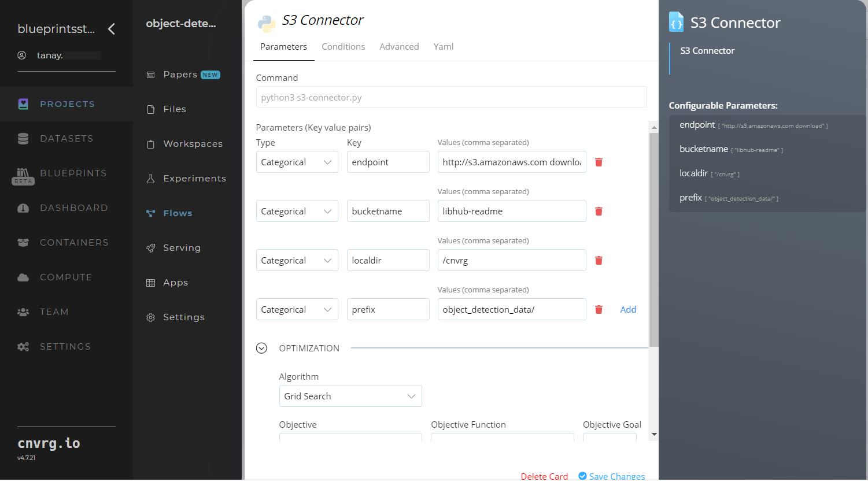
Task: Click the Papers icon in project menu
Action: click(x=151, y=75)
